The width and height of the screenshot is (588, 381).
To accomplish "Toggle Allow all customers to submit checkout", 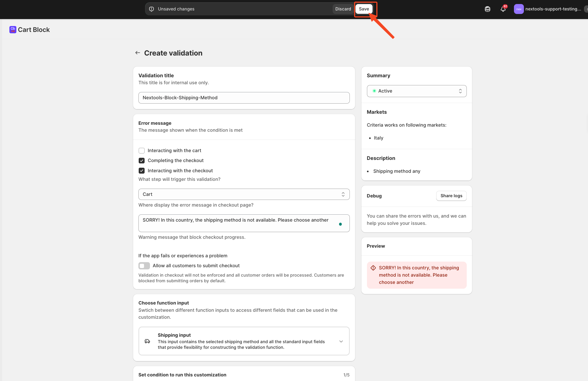I will click(x=144, y=266).
